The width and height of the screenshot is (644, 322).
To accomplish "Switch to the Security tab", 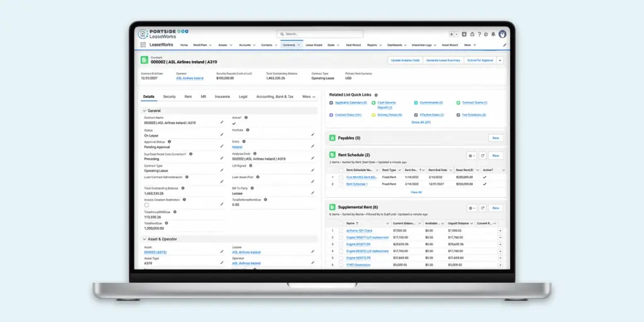I will [x=169, y=97].
